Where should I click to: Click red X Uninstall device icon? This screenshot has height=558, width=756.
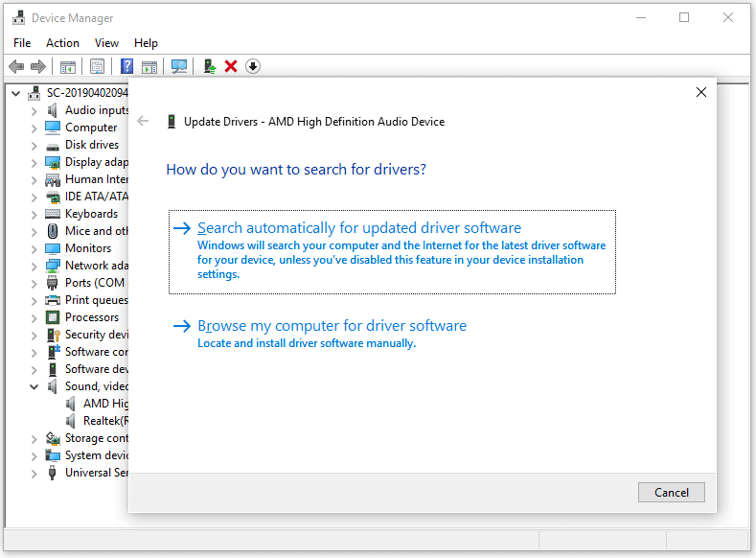[231, 66]
